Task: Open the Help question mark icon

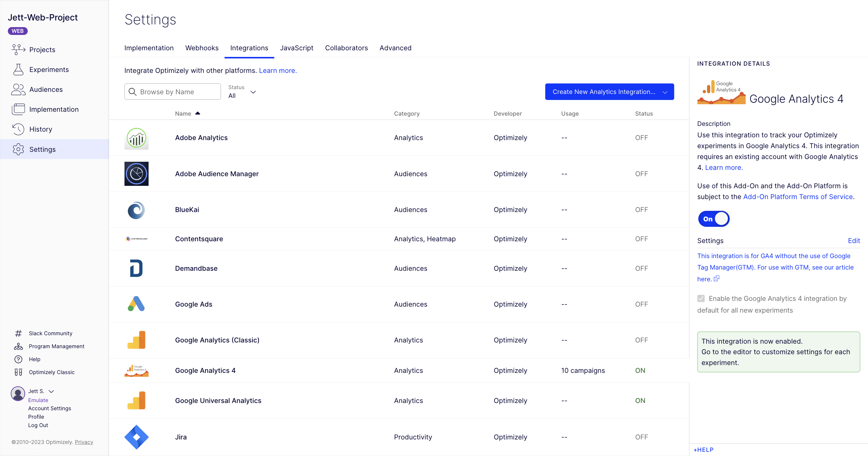Action: pos(18,359)
